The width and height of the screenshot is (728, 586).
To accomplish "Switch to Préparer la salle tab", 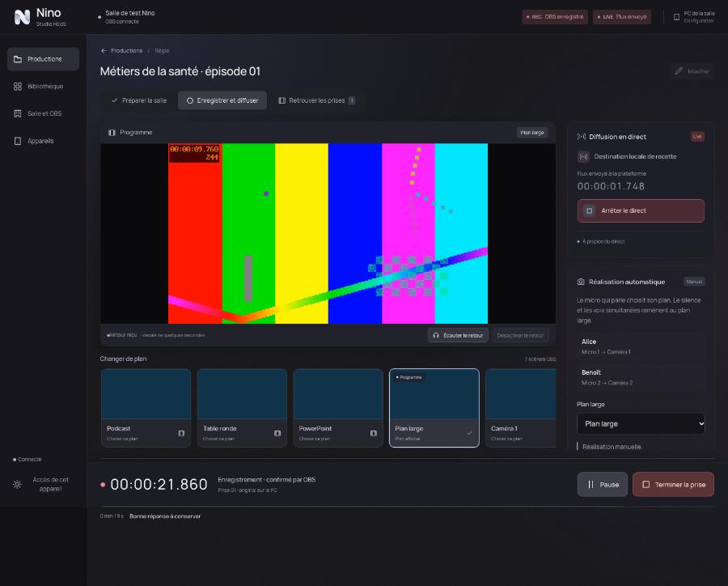I will 139,100.
